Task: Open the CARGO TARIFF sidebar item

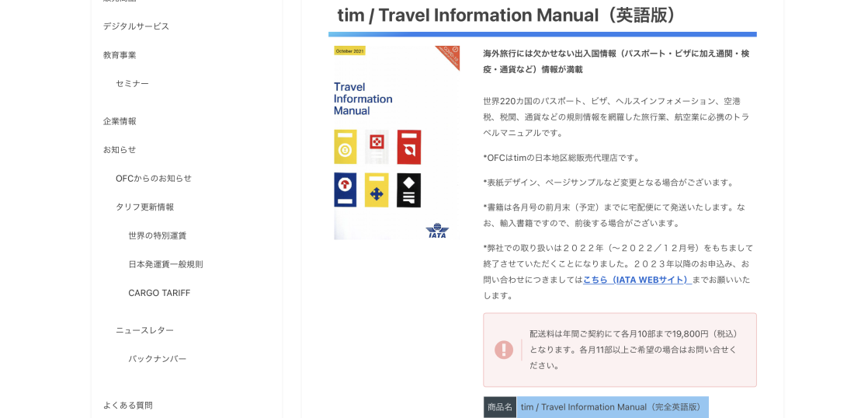Action: tap(159, 293)
